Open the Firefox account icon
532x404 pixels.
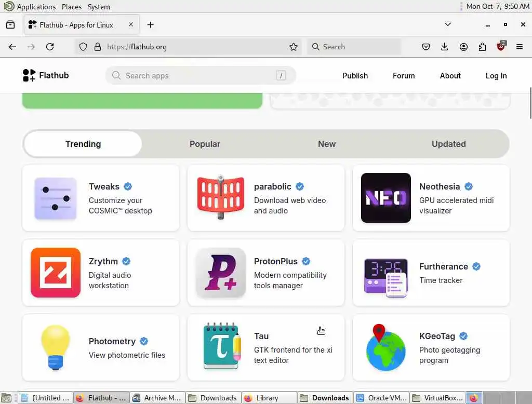(x=463, y=47)
